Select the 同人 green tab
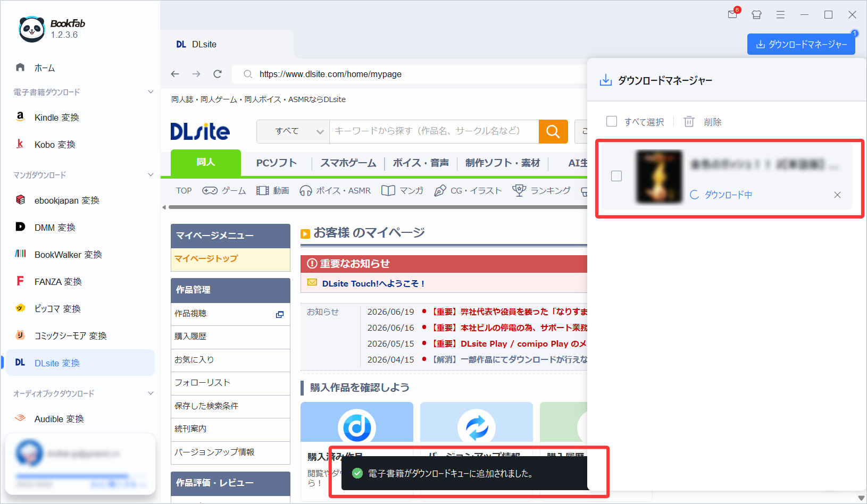867x504 pixels. coord(206,163)
